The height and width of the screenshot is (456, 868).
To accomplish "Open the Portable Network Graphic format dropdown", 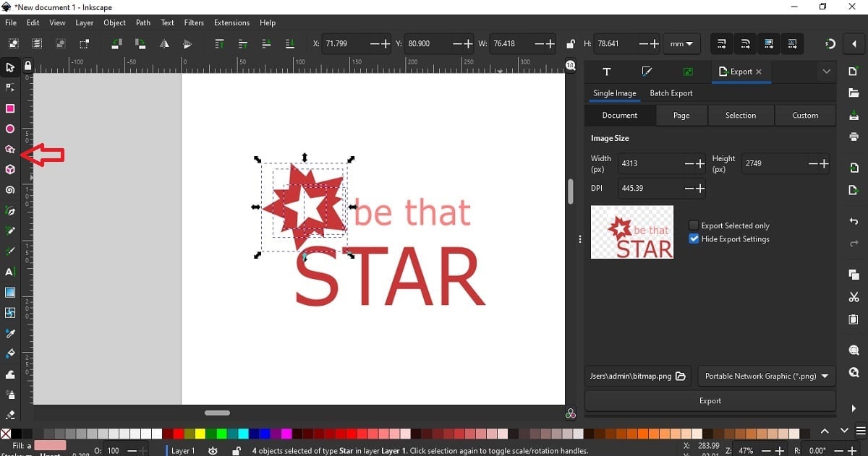I will (x=766, y=376).
